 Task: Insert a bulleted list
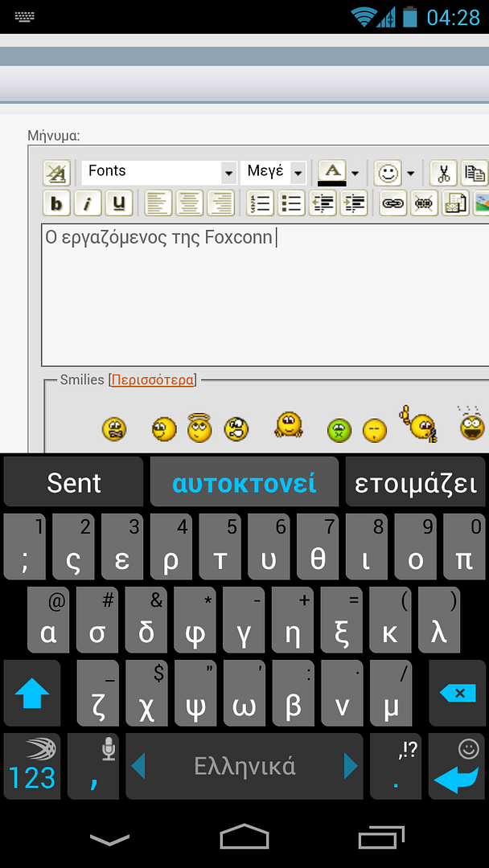[291, 203]
